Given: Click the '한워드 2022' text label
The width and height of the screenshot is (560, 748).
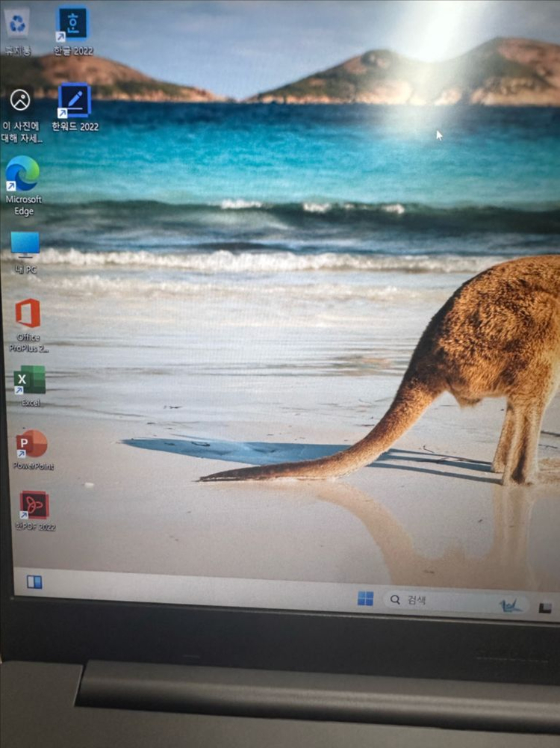Looking at the screenshot, I should tap(75, 127).
